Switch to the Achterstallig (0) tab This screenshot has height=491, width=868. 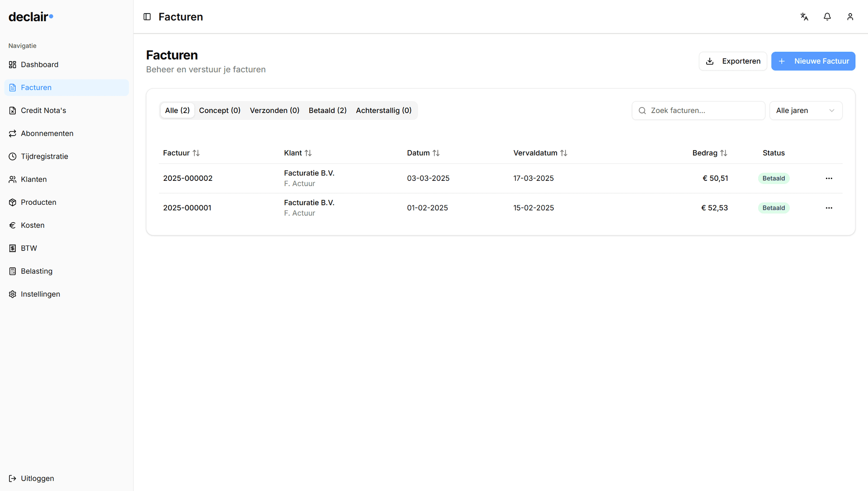[x=384, y=111]
